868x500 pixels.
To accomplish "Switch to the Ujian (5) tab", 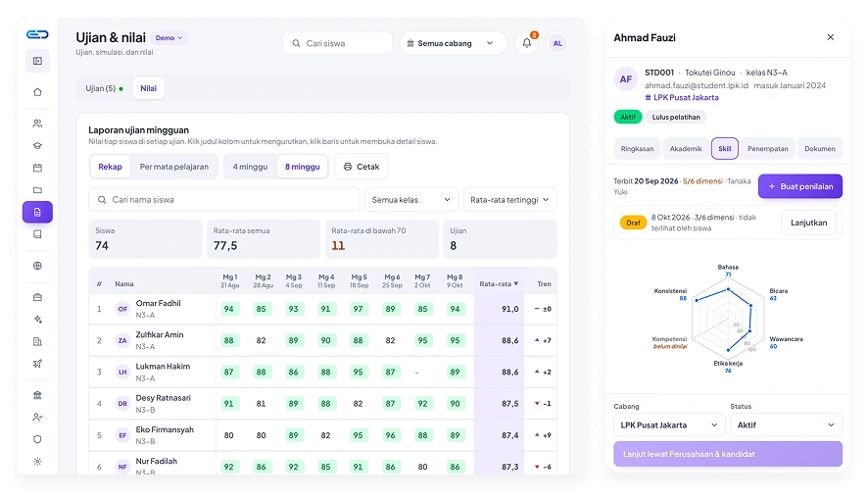I will (x=104, y=88).
